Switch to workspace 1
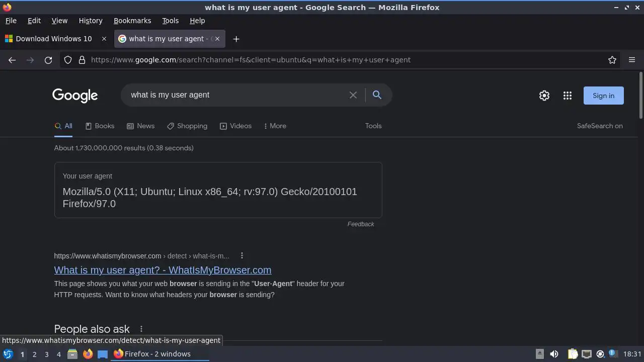The height and width of the screenshot is (362, 644). 22,354
